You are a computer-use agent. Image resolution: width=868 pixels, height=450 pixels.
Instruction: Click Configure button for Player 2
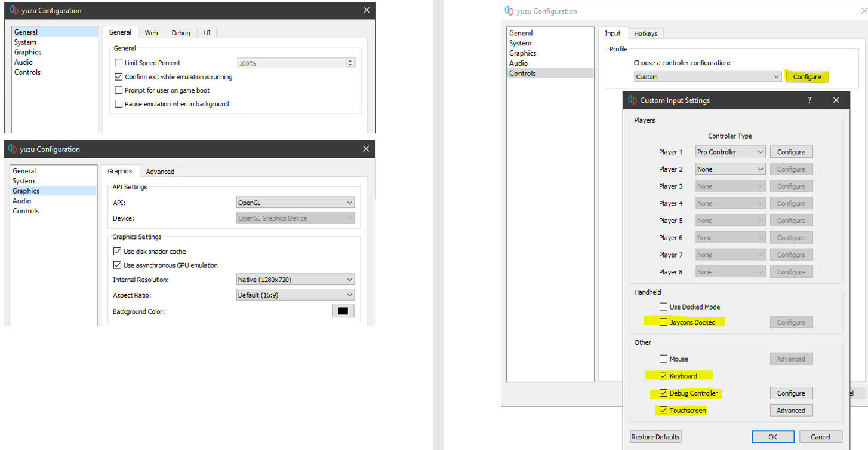pos(791,169)
